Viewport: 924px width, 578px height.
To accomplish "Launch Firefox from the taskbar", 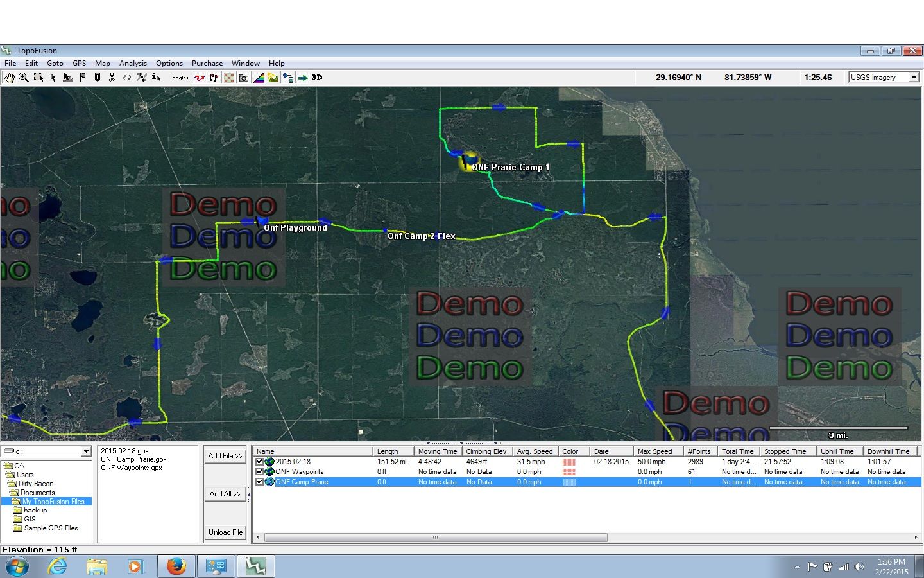I will tap(176, 566).
